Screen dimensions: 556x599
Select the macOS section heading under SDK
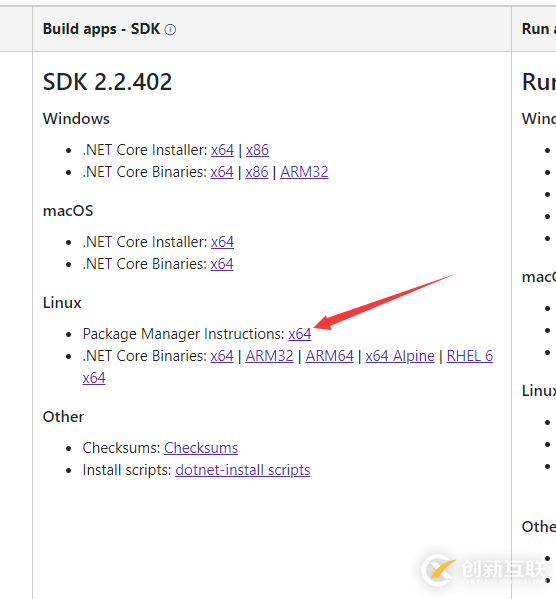[x=68, y=211]
